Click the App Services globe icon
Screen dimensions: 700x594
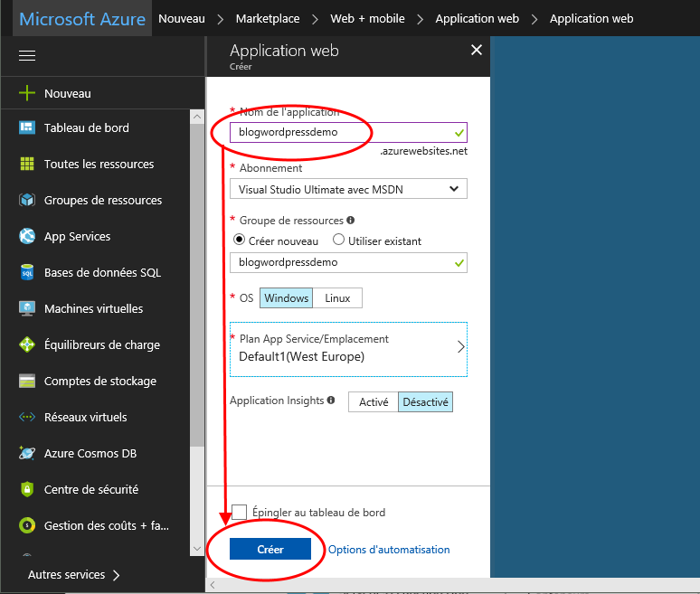click(x=27, y=236)
